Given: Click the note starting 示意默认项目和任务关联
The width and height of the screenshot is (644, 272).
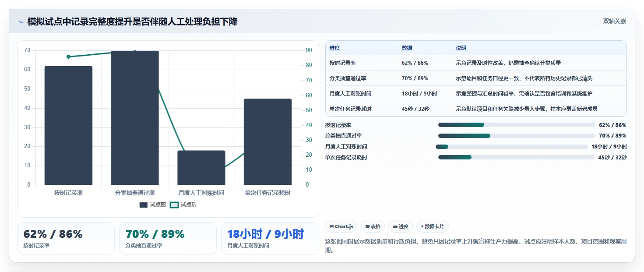Looking at the screenshot, I should 527,109.
